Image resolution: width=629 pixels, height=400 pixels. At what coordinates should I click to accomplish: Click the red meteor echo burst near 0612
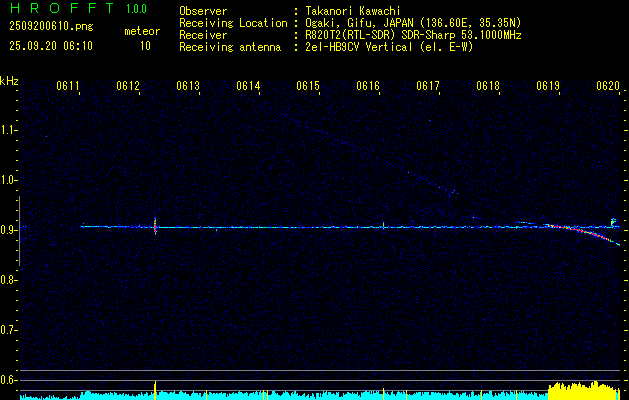(155, 226)
